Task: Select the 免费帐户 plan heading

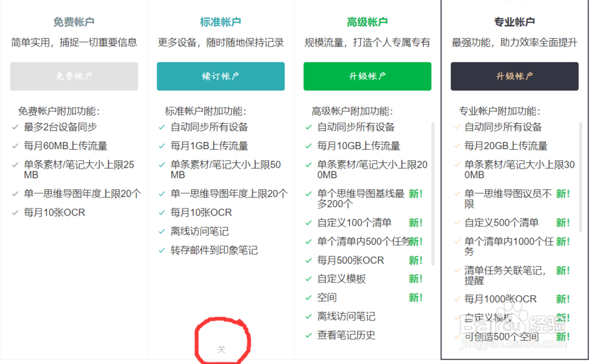Action: [74, 22]
